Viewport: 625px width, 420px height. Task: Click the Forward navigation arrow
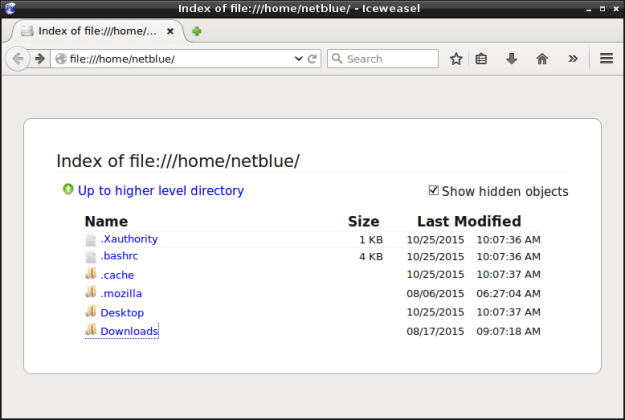point(39,59)
